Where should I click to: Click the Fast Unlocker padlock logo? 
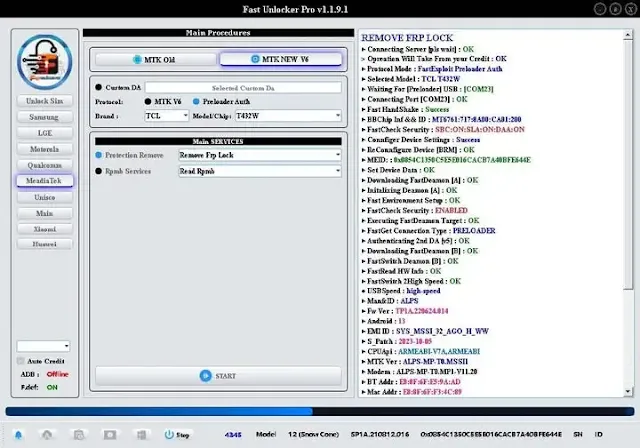tap(45, 62)
